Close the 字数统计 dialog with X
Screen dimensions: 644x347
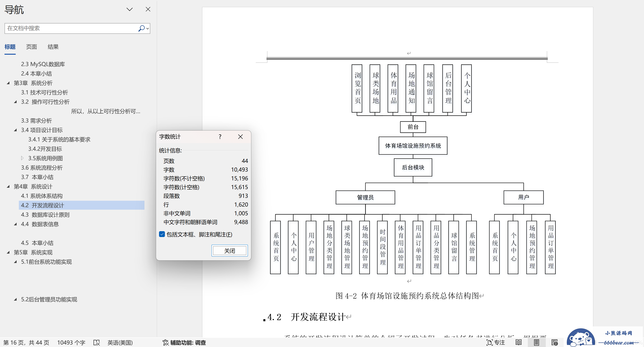point(240,137)
